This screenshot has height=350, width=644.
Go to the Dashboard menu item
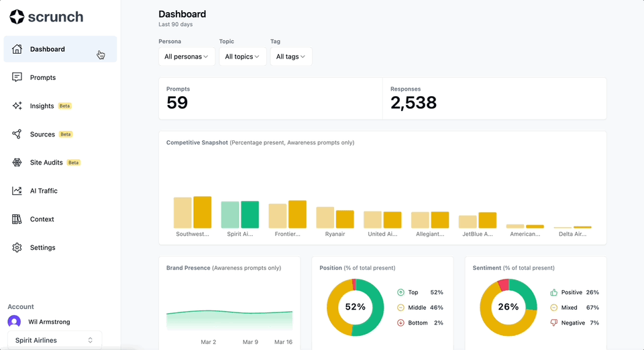pyautogui.click(x=60, y=49)
